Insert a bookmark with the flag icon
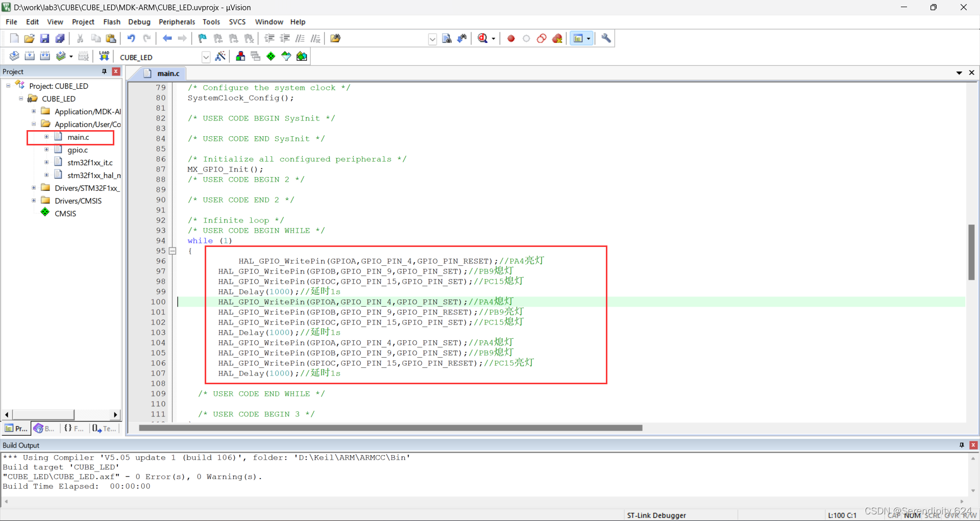 pyautogui.click(x=203, y=38)
